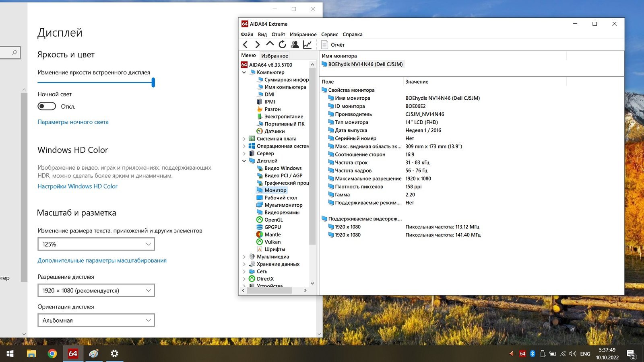Expand the Сервер tree node

point(244,153)
